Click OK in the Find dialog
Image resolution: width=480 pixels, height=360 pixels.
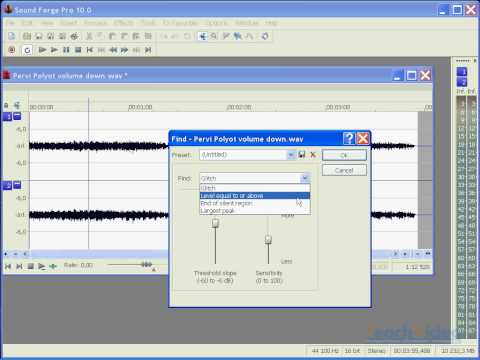click(x=344, y=155)
